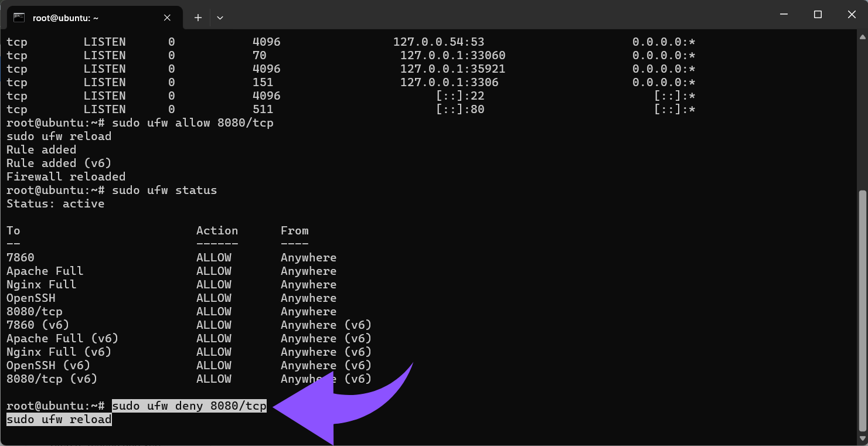The height and width of the screenshot is (446, 868).
Task: Close the root@ubuntu tab
Action: click(167, 18)
